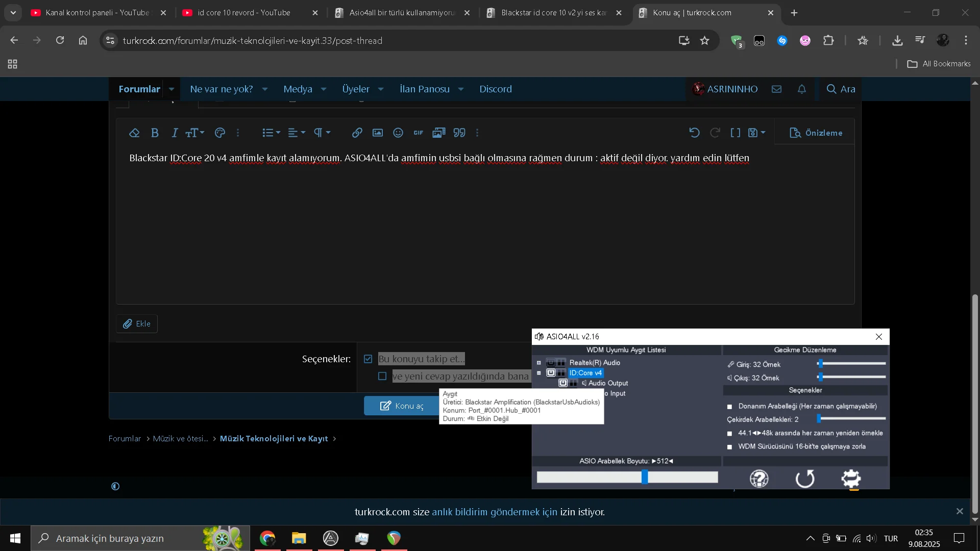Insert a link using the chain icon
Viewport: 980px width, 551px height.
point(357,133)
